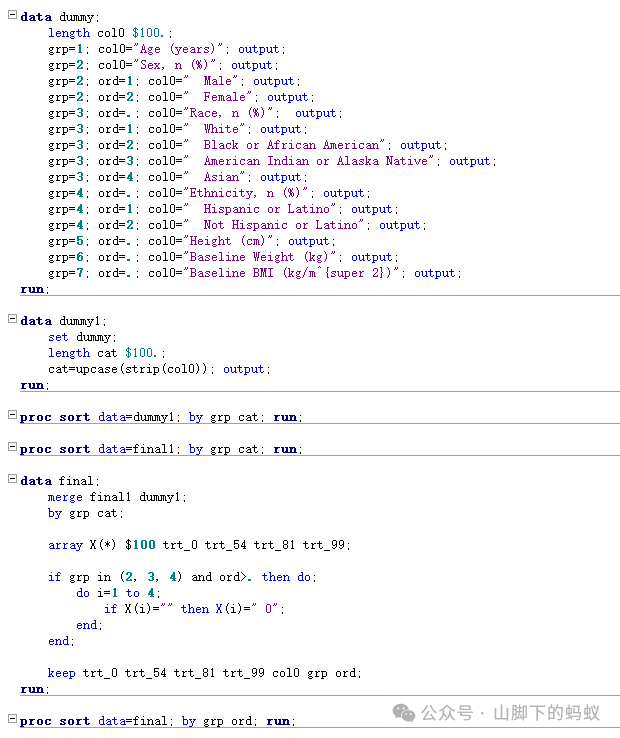The image size is (620, 738).
Task: Click 'American Indian or Alaska Native' string
Action: (x=309, y=161)
